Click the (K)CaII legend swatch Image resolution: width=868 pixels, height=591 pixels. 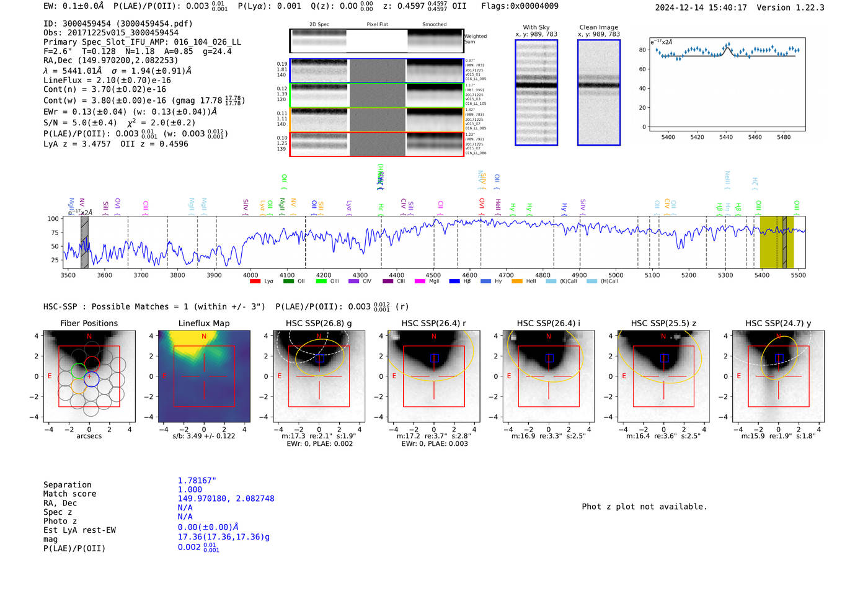point(551,282)
